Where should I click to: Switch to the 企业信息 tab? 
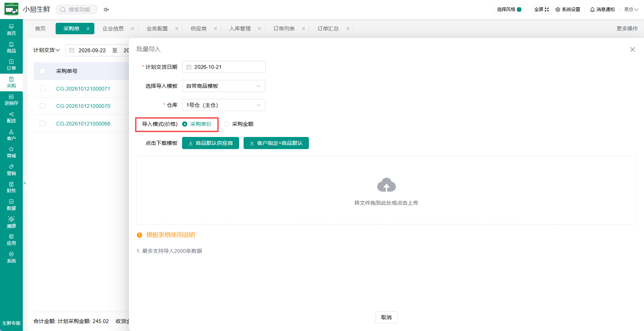[x=113, y=28]
